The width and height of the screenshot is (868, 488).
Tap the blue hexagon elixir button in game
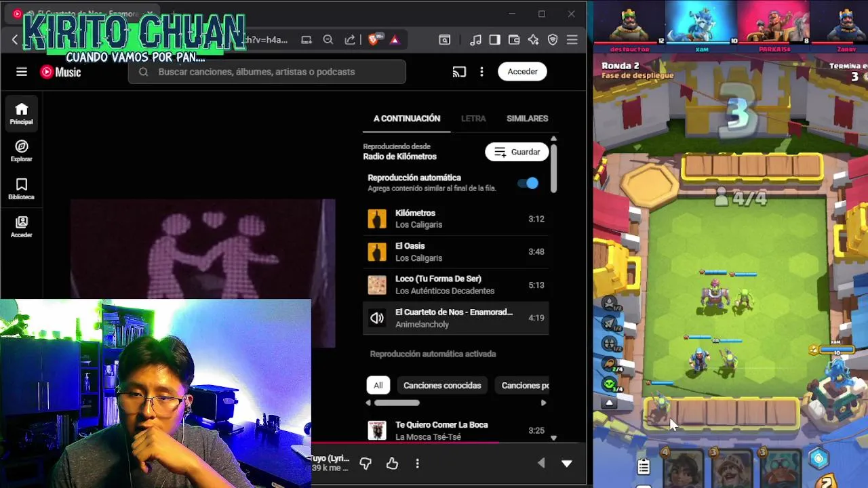pyautogui.click(x=818, y=458)
